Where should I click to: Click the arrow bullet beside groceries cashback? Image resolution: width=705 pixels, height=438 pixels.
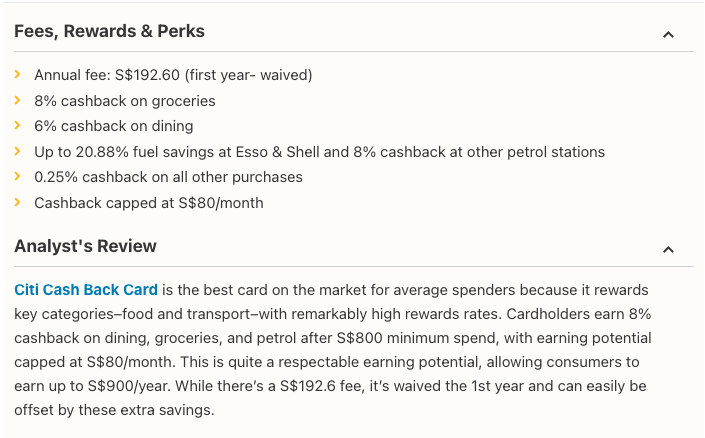[x=18, y=100]
